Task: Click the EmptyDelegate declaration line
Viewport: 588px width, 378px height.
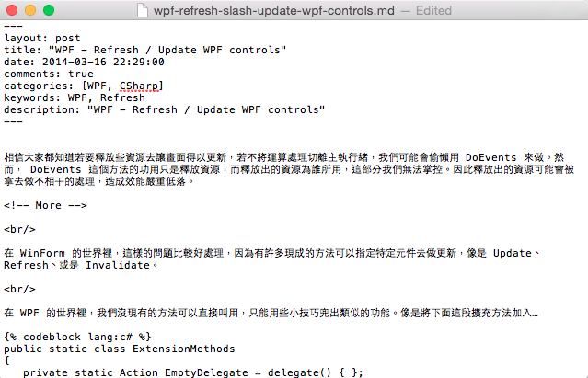Action: 192,372
